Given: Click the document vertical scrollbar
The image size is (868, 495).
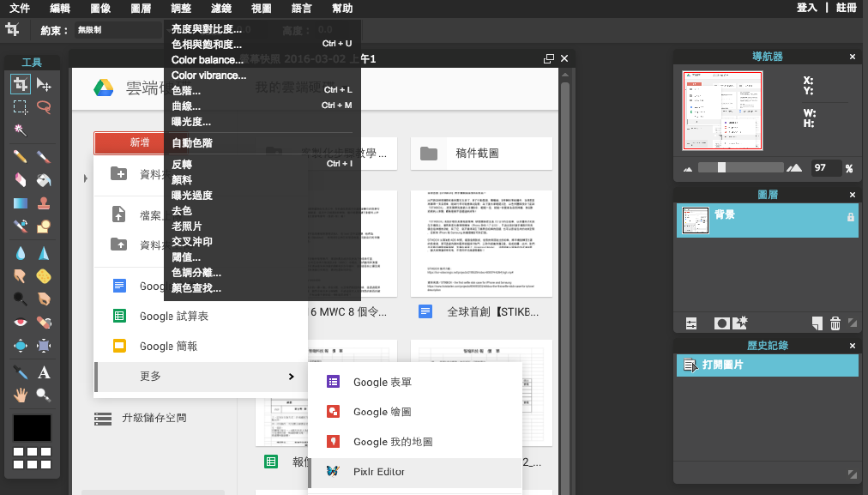Looking at the screenshot, I should pyautogui.click(x=565, y=282).
